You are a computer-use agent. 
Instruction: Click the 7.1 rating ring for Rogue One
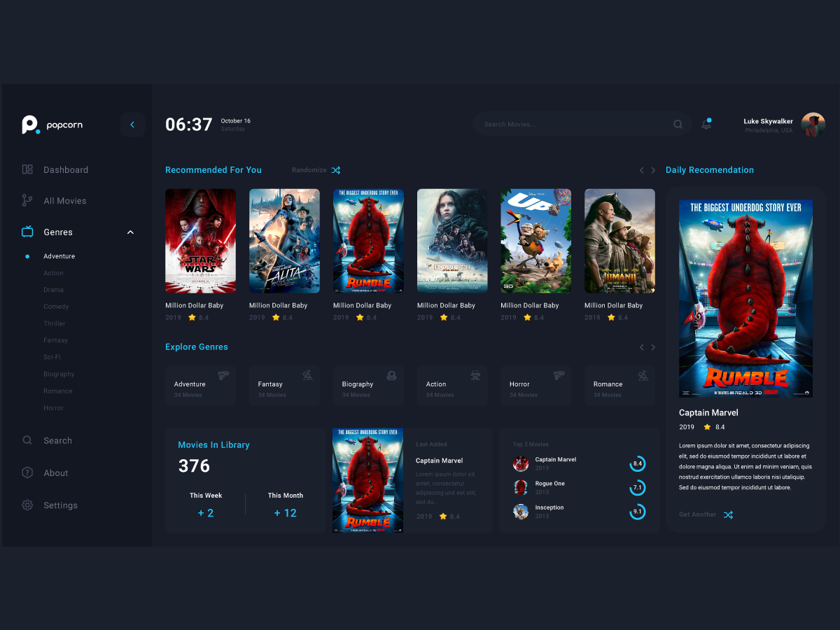pyautogui.click(x=637, y=488)
